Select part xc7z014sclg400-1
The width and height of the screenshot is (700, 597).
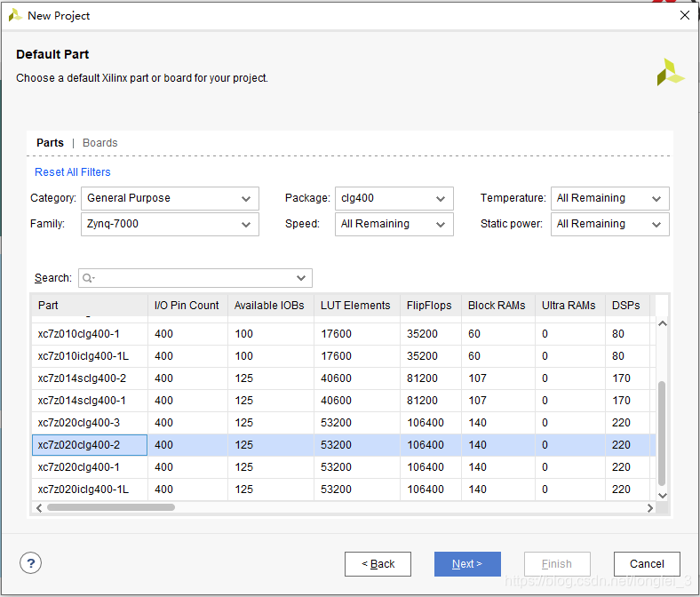(x=82, y=401)
